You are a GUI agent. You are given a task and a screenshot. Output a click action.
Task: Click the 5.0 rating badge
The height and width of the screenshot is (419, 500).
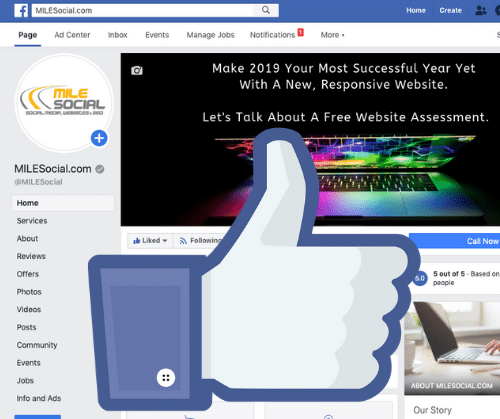tap(420, 278)
